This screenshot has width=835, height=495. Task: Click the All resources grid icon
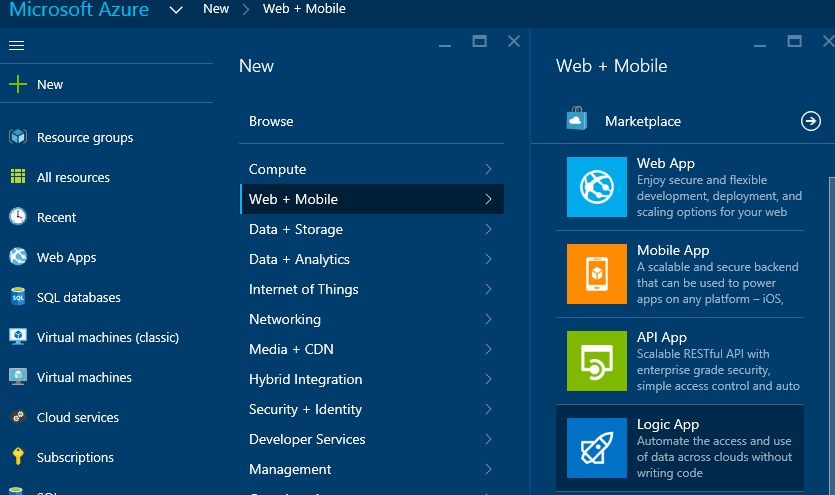pos(18,177)
